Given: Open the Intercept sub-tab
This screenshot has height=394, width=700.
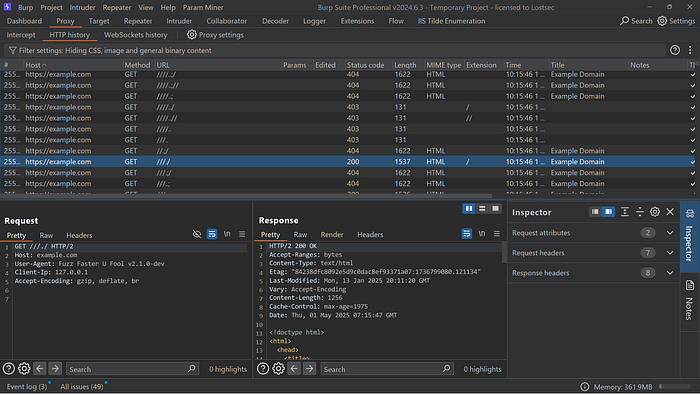Looking at the screenshot, I should point(21,35).
